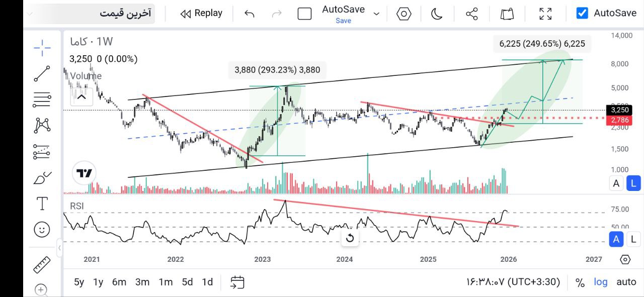This screenshot has height=297, width=644.
Task: Start bar Replay mode
Action: point(200,14)
